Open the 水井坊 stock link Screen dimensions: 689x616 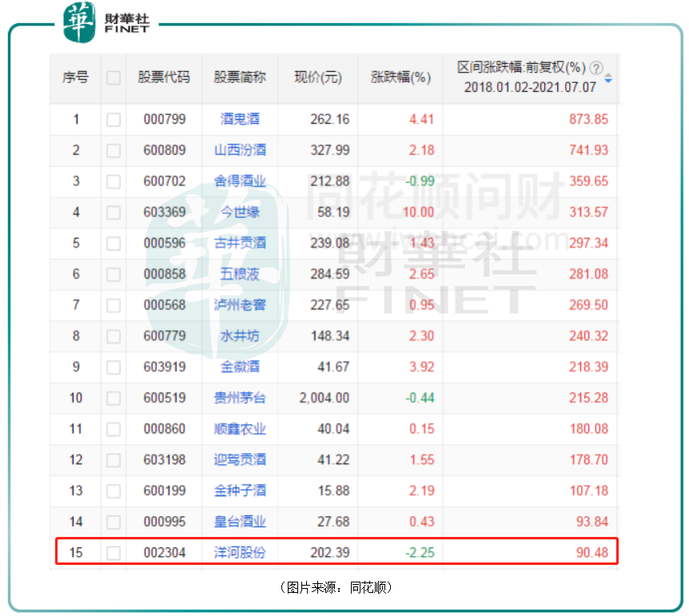point(240,336)
